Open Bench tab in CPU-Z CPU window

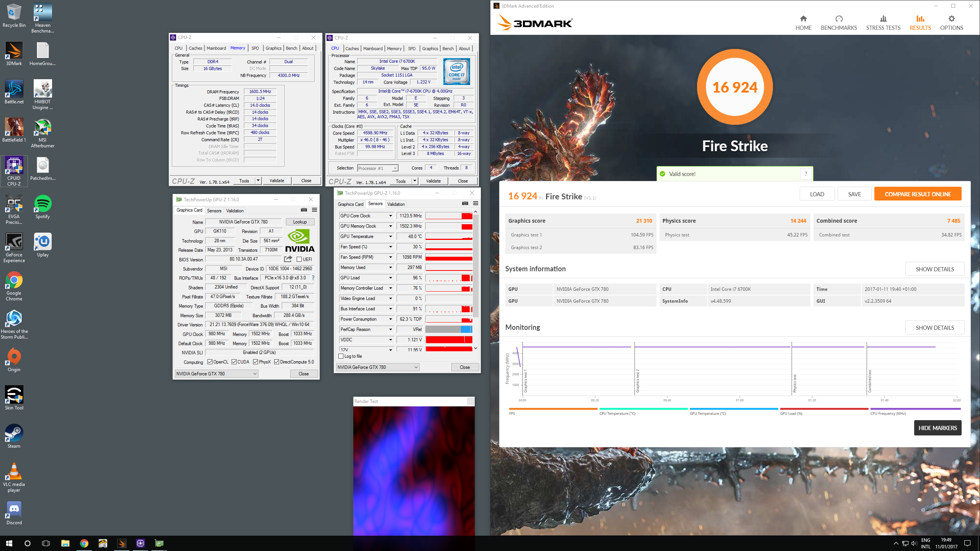click(448, 49)
